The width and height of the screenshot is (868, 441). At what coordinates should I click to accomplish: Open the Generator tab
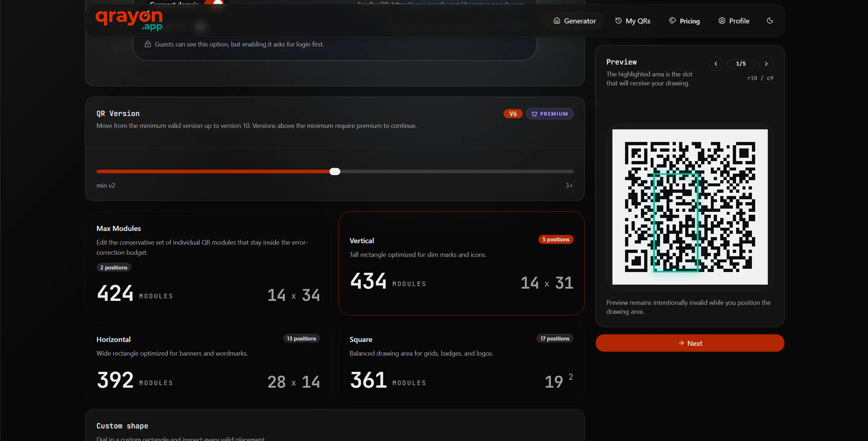[x=575, y=21]
